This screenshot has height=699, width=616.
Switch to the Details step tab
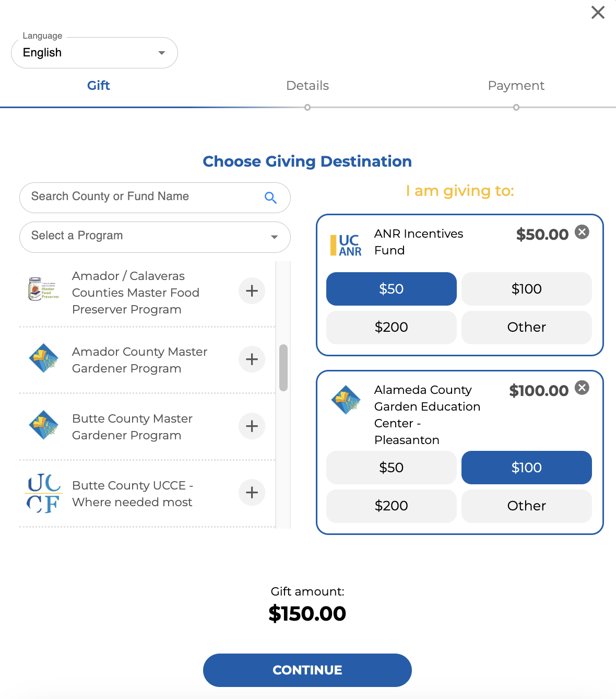point(307,86)
